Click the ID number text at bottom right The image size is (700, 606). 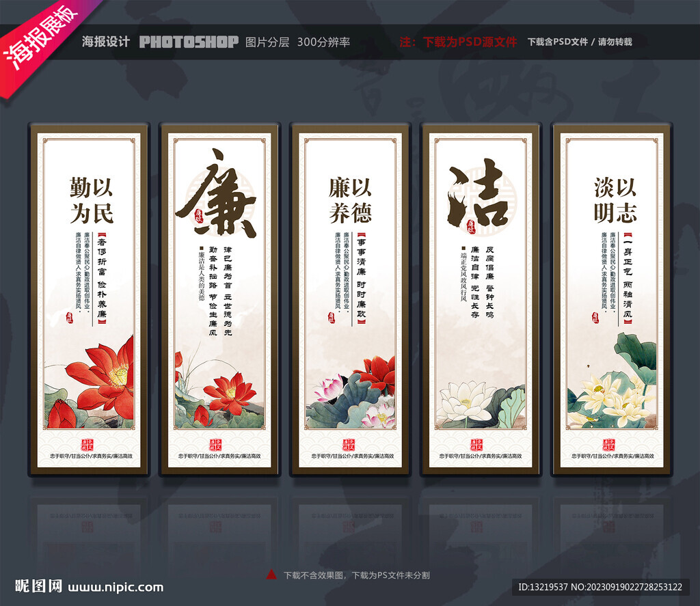pyautogui.click(x=600, y=587)
